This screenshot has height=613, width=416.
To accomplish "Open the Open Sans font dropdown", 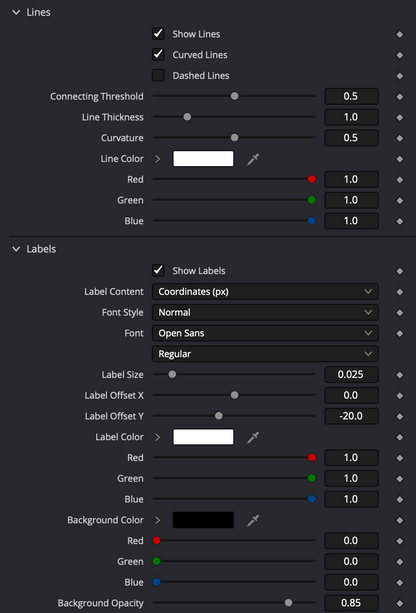I will tap(265, 333).
